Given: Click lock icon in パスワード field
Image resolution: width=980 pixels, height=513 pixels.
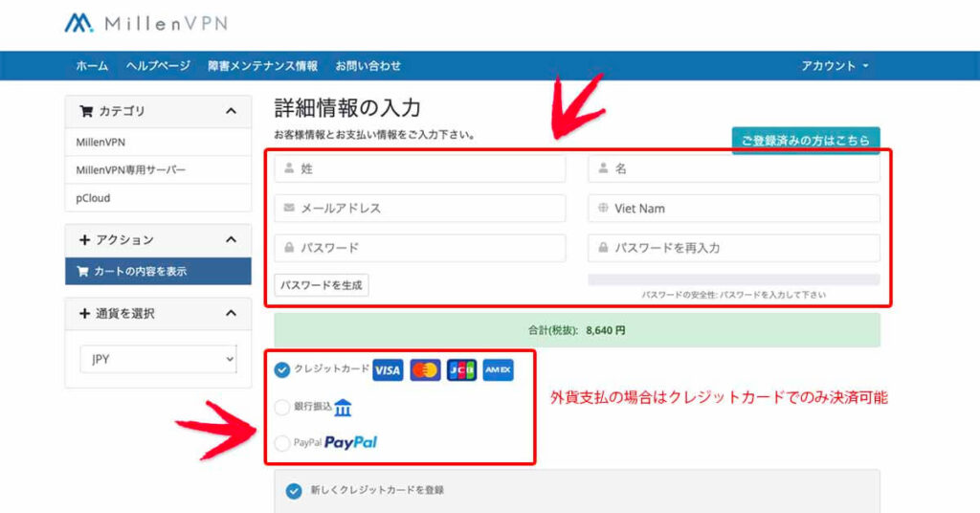Looking at the screenshot, I should pos(289,248).
